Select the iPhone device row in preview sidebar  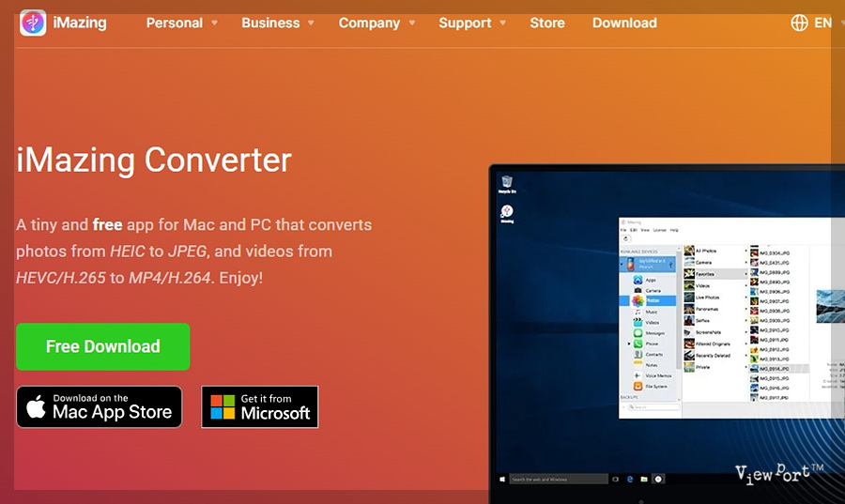[x=648, y=264]
